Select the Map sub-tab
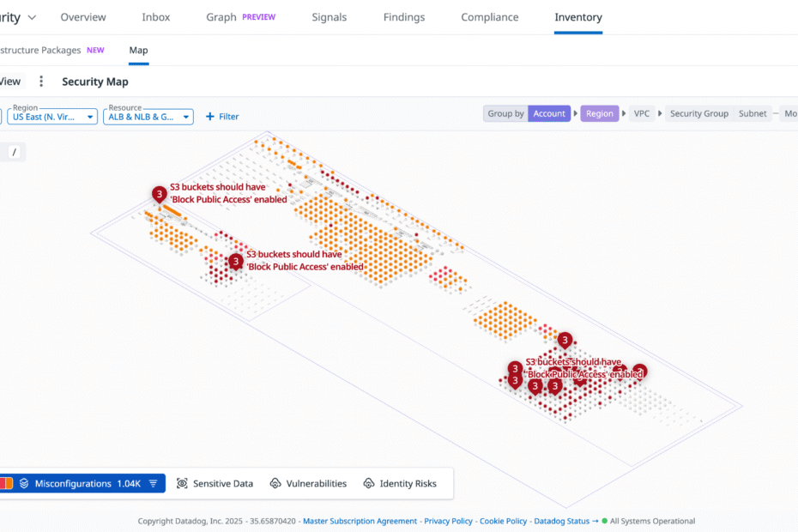 pyautogui.click(x=138, y=51)
